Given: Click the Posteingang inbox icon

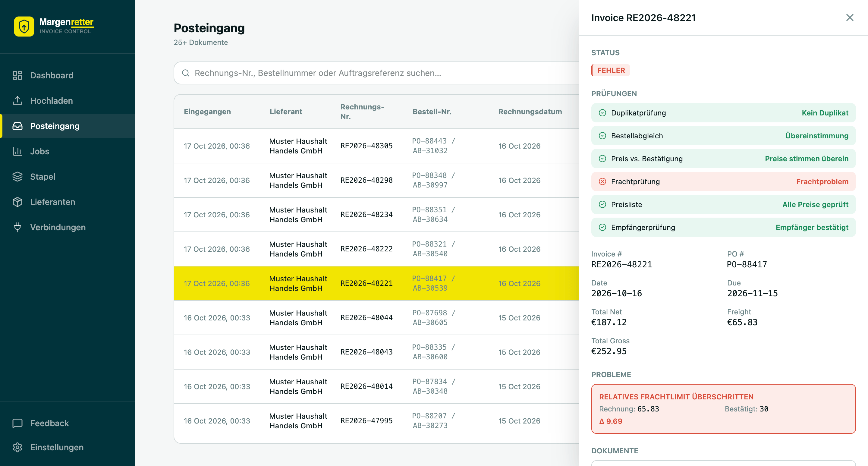Looking at the screenshot, I should tap(17, 126).
